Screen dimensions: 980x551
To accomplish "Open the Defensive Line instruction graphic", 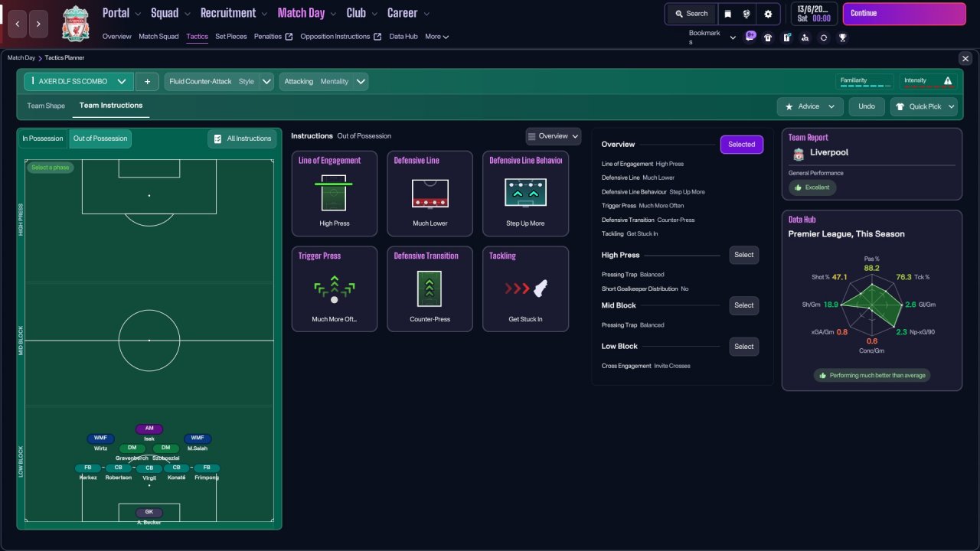I will tap(430, 193).
